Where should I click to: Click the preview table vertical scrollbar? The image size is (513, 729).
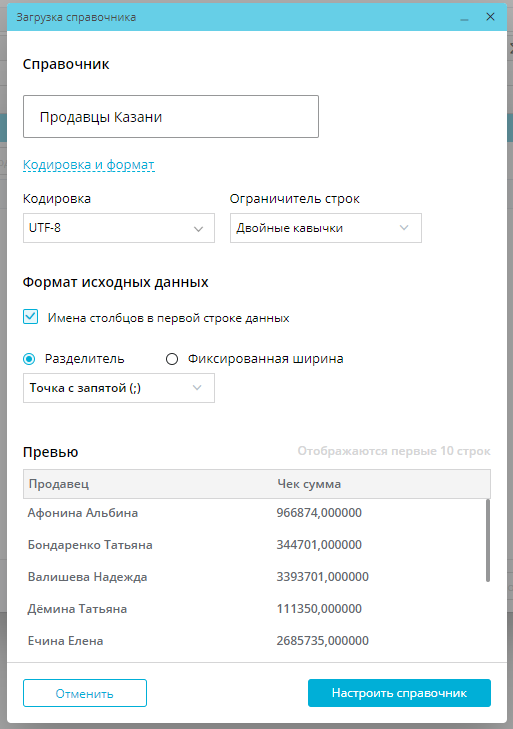click(487, 540)
